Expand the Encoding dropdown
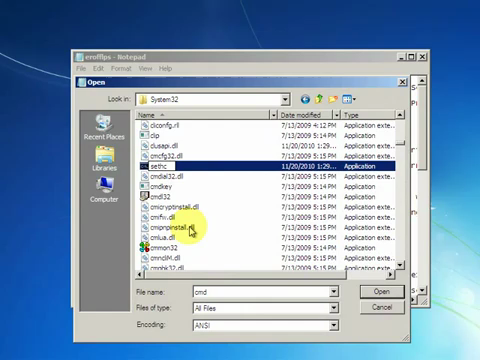 [x=334, y=325]
